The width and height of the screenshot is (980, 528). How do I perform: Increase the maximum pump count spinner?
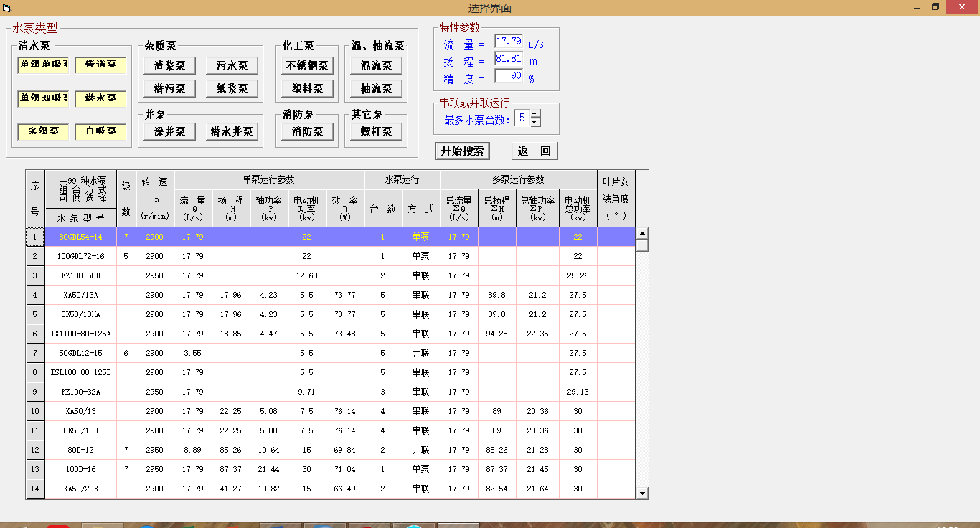pyautogui.click(x=535, y=113)
